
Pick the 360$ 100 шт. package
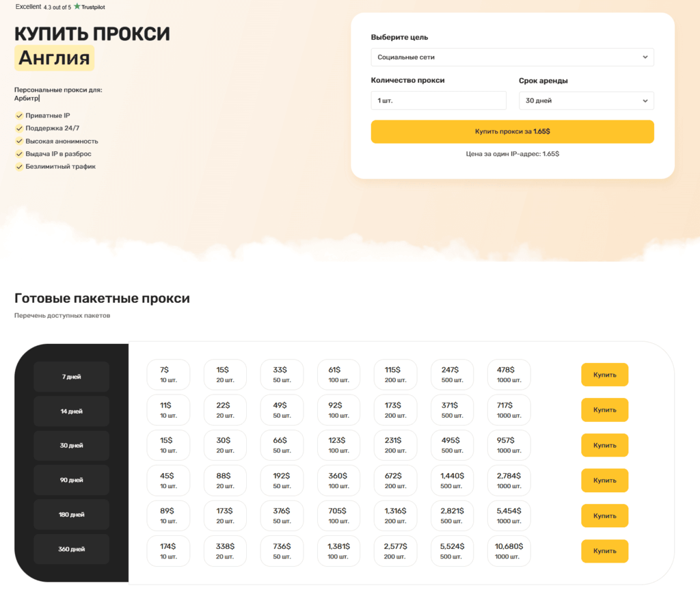coord(338,480)
